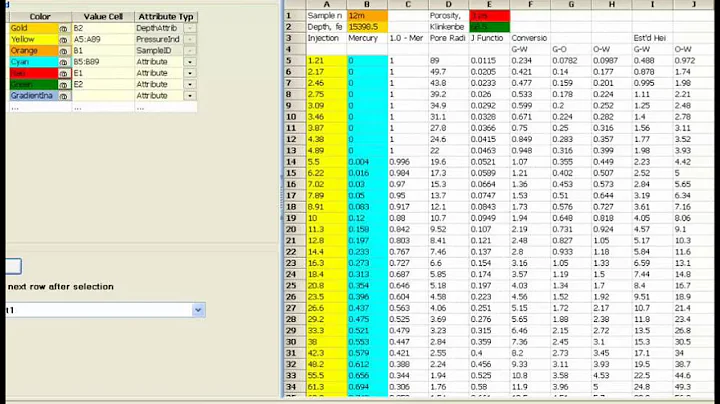Open attribute type dropdown for E2 row
720x404 pixels.
(190, 84)
